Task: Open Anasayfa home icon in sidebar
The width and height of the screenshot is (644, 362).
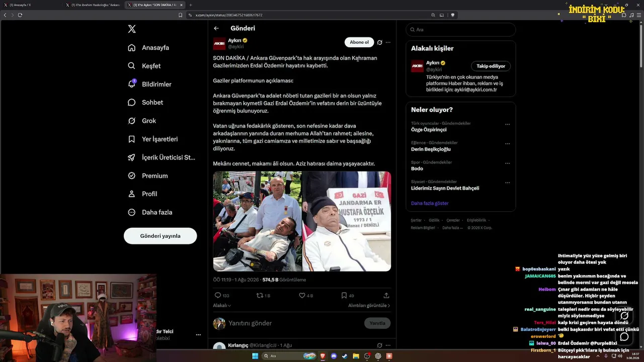Action: click(132, 48)
